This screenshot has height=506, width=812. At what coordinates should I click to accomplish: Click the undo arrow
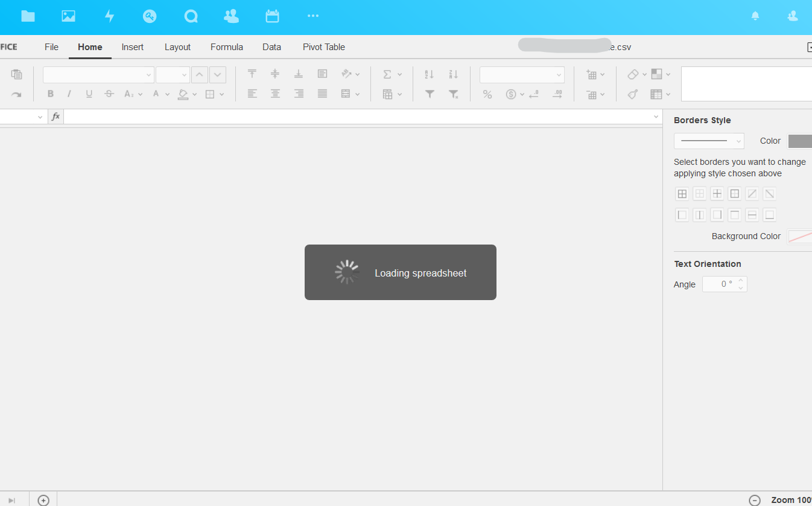(16, 94)
